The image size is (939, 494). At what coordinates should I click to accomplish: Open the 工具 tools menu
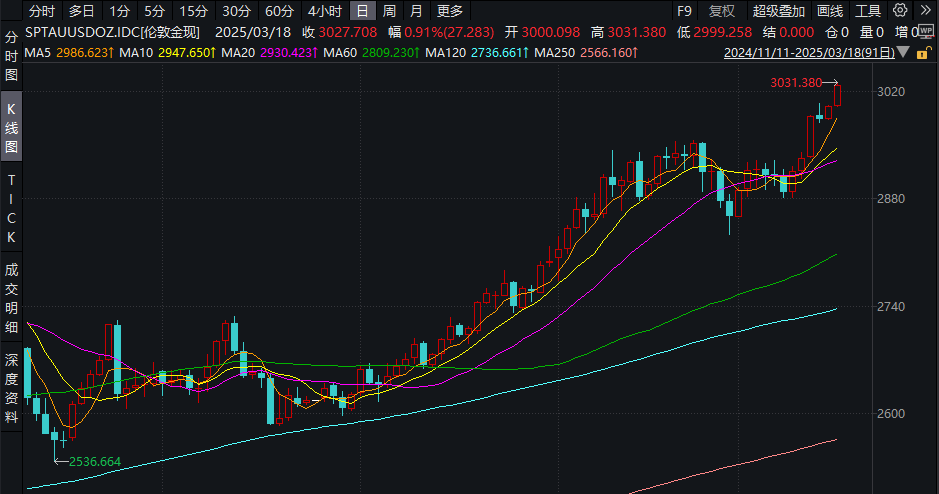[868, 11]
